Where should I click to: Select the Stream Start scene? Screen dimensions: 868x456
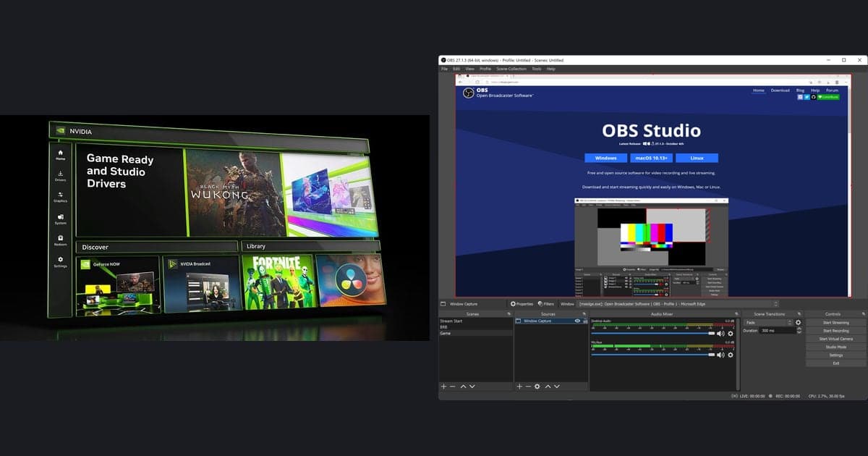coord(475,321)
